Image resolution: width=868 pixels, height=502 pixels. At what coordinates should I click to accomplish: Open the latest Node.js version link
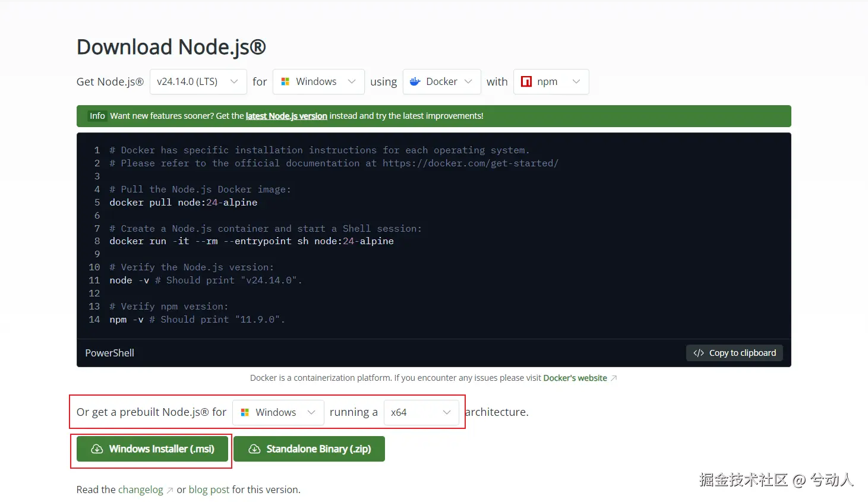click(x=286, y=116)
